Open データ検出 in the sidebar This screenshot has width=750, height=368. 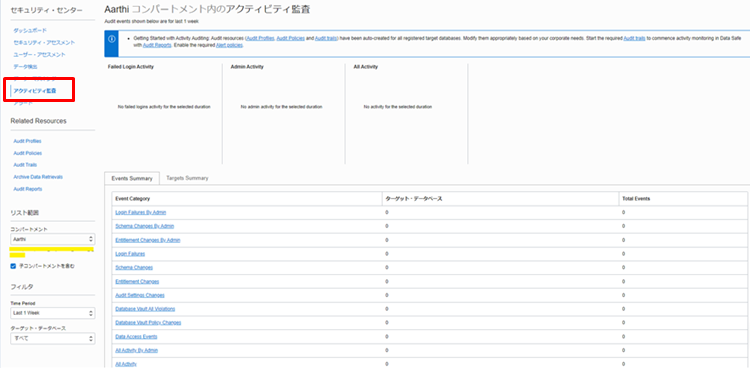25,67
